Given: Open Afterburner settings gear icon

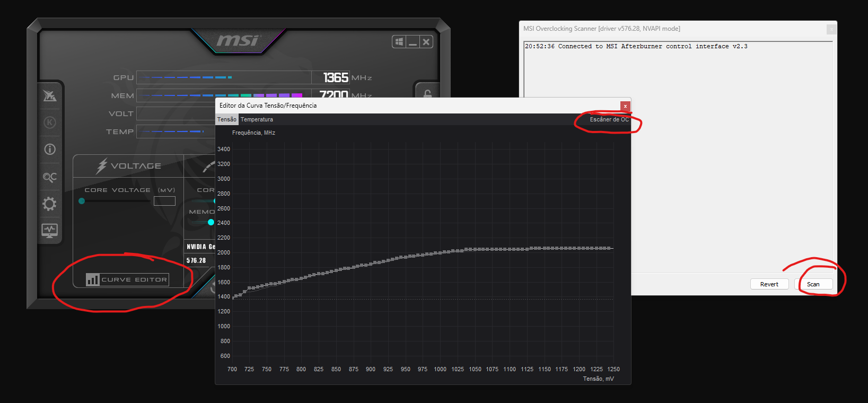Looking at the screenshot, I should tap(49, 204).
